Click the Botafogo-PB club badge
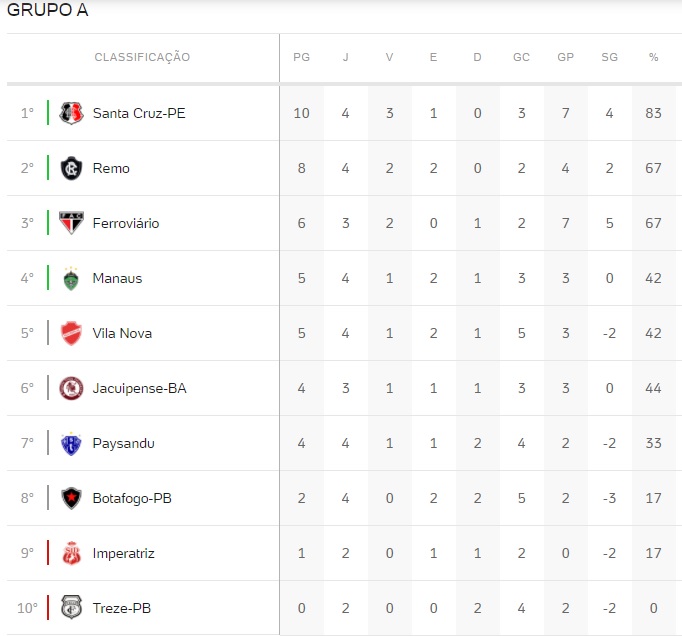682x636 pixels. tap(71, 498)
